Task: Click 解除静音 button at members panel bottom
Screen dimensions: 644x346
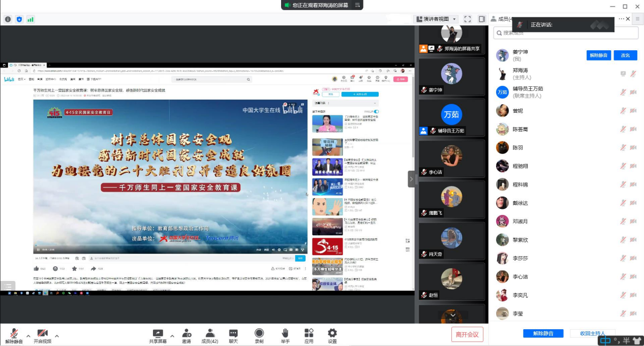Action: point(543,333)
